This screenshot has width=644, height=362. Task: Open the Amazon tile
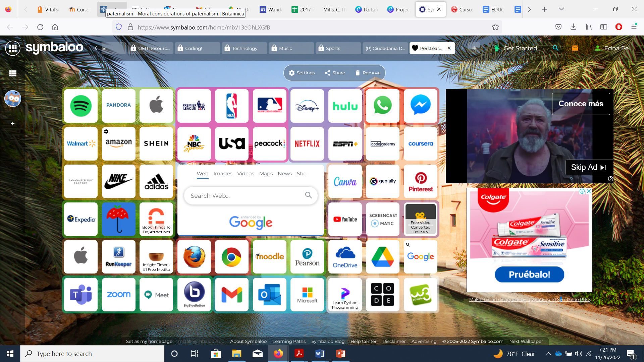119,143
